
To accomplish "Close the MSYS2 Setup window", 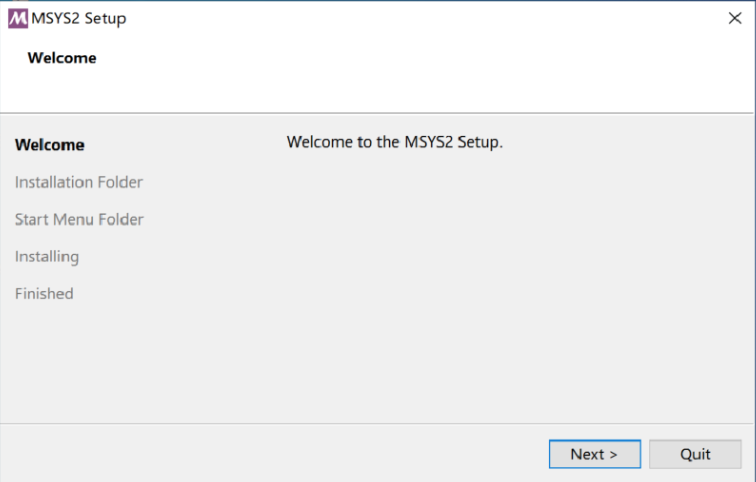I will (735, 19).
